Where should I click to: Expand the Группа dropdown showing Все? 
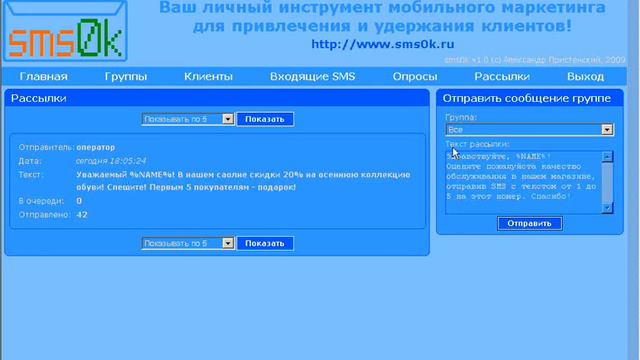tap(529, 130)
